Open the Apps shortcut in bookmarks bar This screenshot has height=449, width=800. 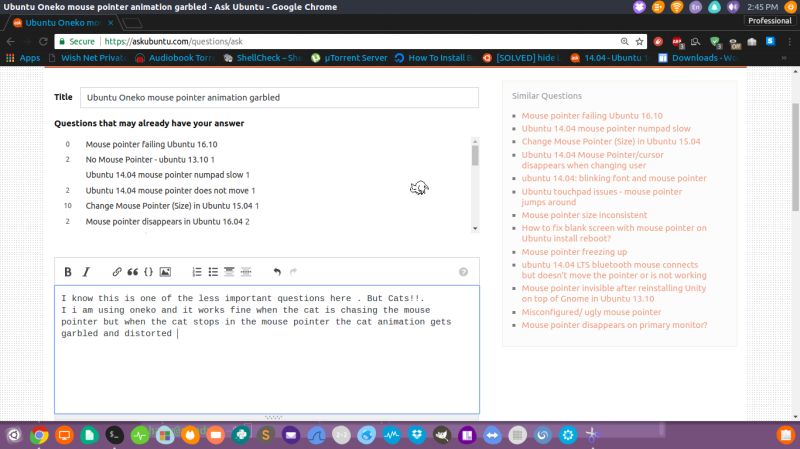coord(23,58)
